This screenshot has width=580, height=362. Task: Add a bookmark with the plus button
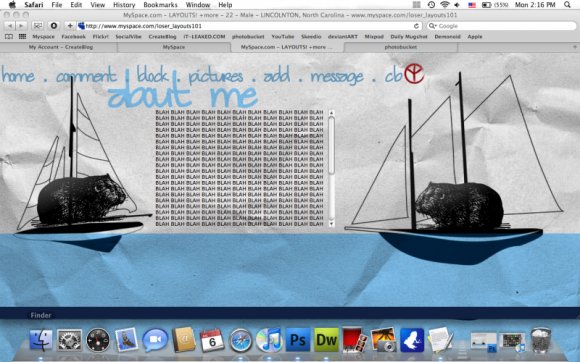click(x=70, y=26)
